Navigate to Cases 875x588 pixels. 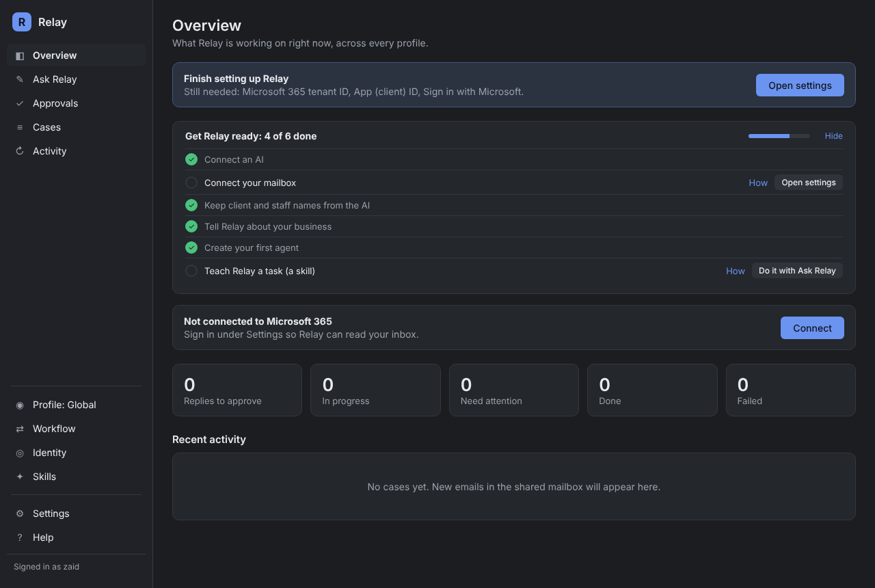pyautogui.click(x=76, y=127)
